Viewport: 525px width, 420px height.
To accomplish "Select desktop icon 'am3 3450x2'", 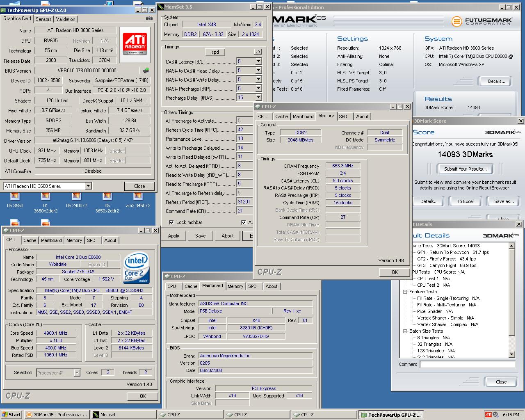I will (138, 199).
